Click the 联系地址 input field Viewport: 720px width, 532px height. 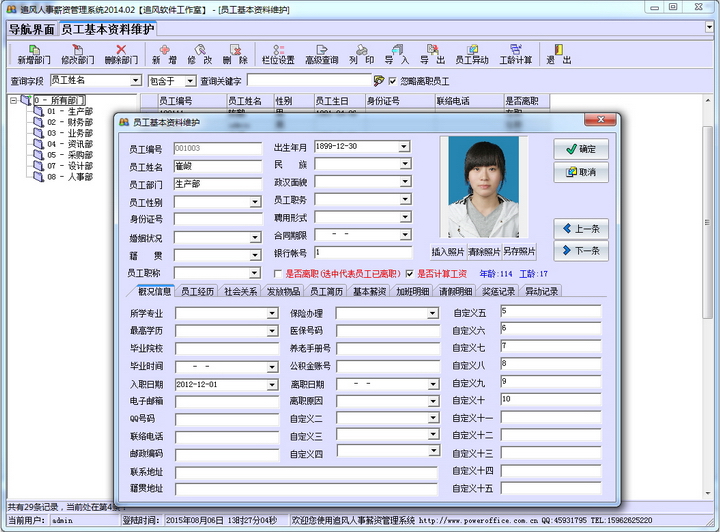point(306,472)
